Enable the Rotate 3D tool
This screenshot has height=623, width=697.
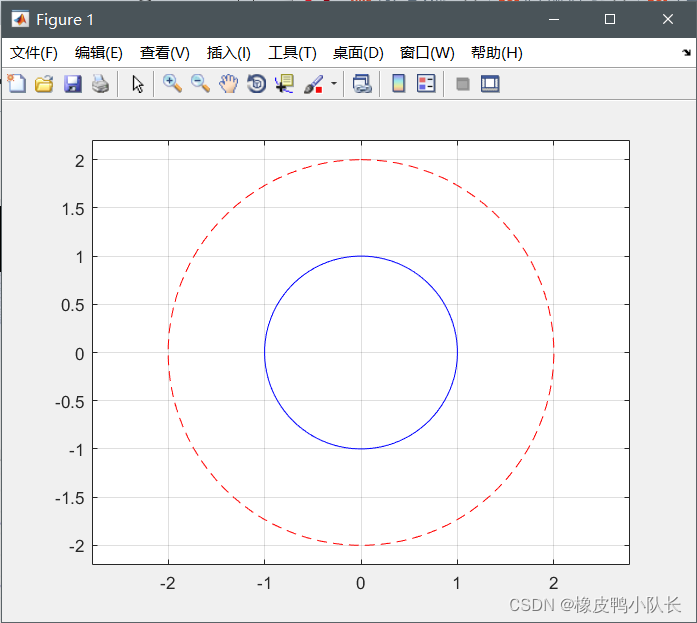tap(256, 84)
